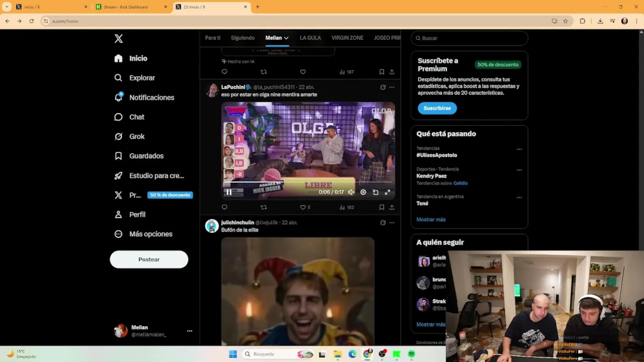This screenshot has width=644, height=362.
Task: Open Chat in the sidebar
Action: [129, 117]
